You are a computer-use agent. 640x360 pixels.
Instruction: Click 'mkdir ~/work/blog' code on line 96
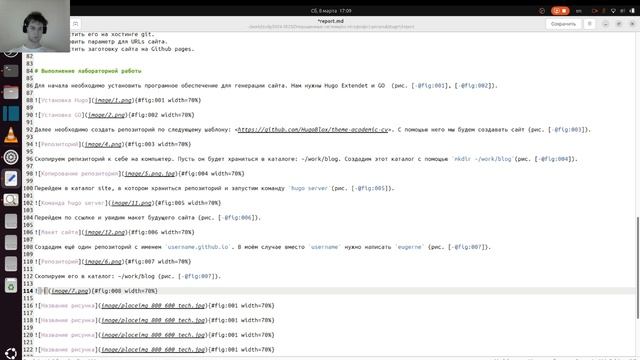tap(483, 159)
